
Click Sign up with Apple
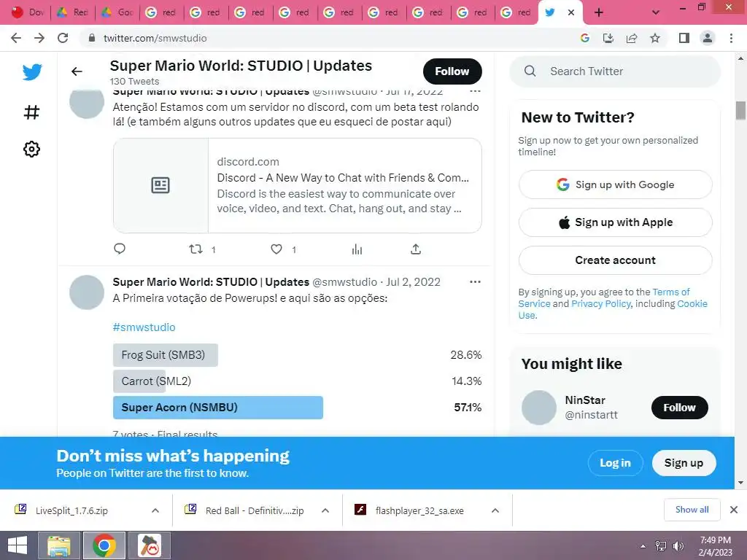coord(615,222)
